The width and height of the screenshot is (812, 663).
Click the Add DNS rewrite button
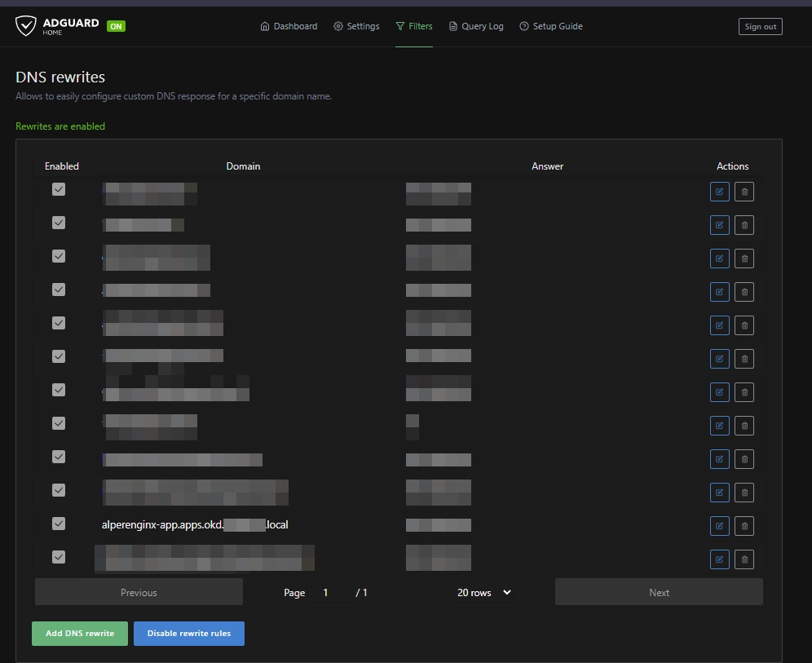pos(80,634)
